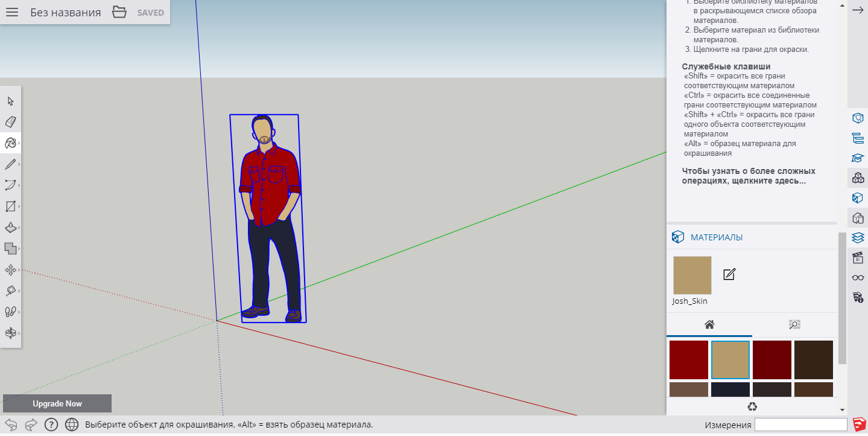Select the Eraser tool
868x436 pixels.
(x=10, y=122)
